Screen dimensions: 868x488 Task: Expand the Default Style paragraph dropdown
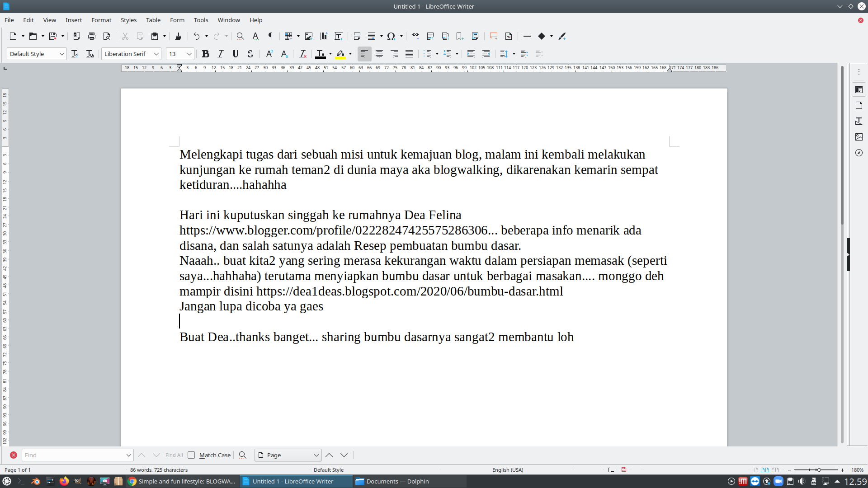pos(62,54)
